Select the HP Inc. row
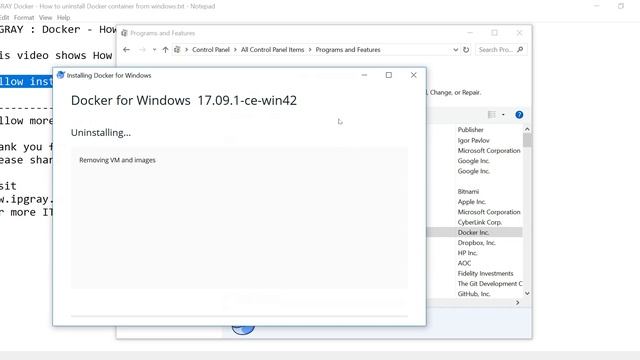Screen dimensions: 640x360 point(467,253)
